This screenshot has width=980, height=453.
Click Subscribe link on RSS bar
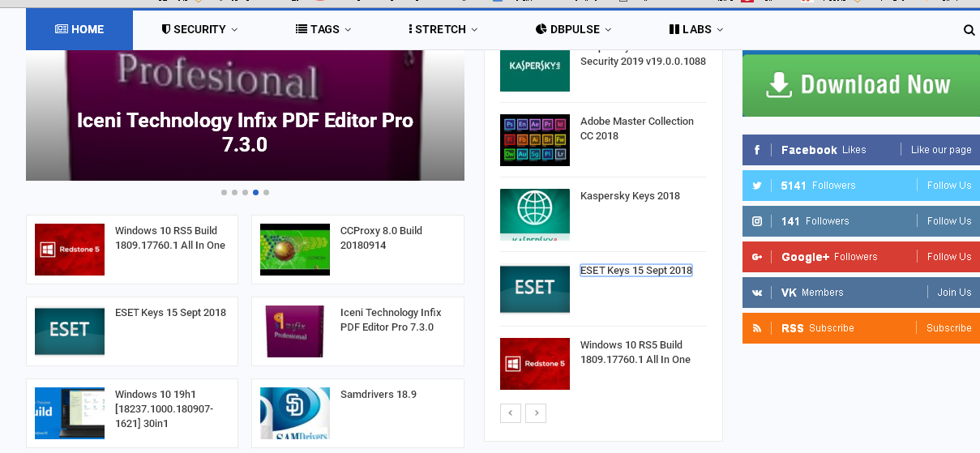click(949, 328)
